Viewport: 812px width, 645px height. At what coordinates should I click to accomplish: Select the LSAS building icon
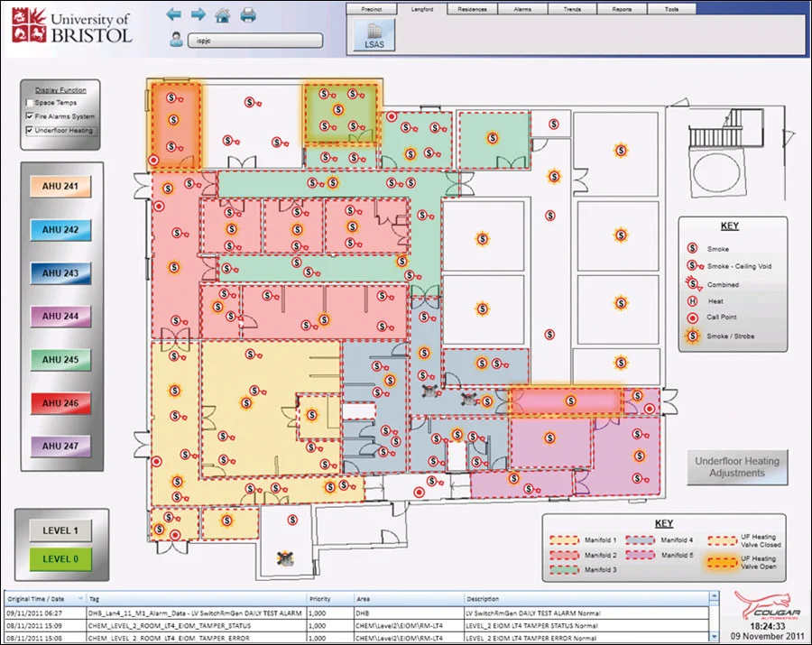tap(373, 34)
